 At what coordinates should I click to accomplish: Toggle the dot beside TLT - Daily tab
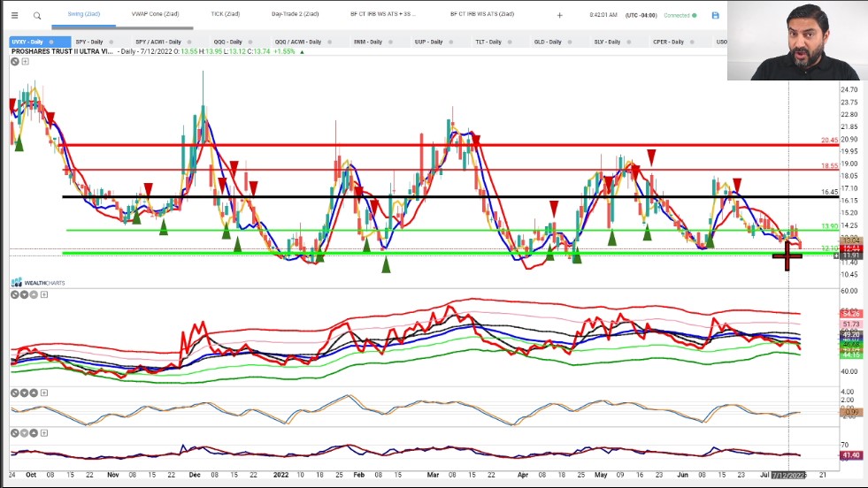[x=510, y=42]
